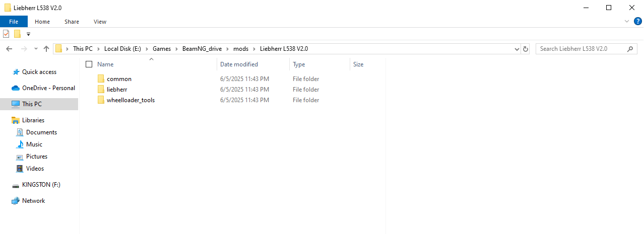Click the Quick access star icon

pyautogui.click(x=16, y=72)
